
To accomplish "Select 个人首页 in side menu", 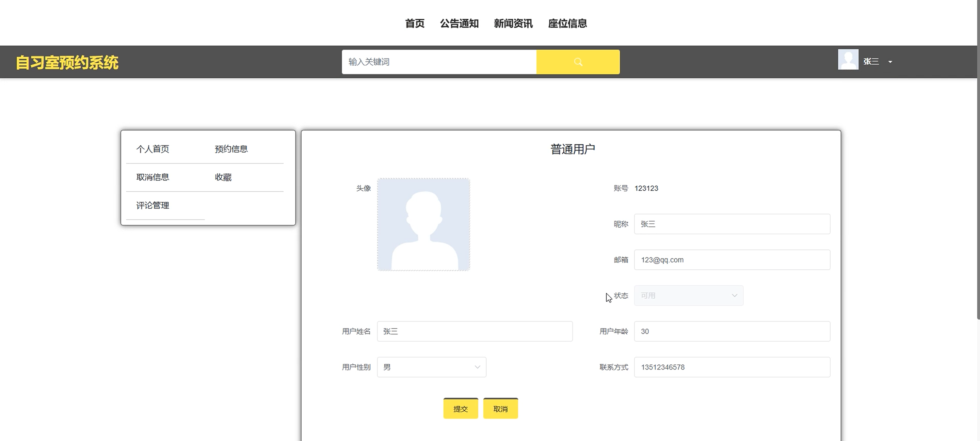I will 152,149.
